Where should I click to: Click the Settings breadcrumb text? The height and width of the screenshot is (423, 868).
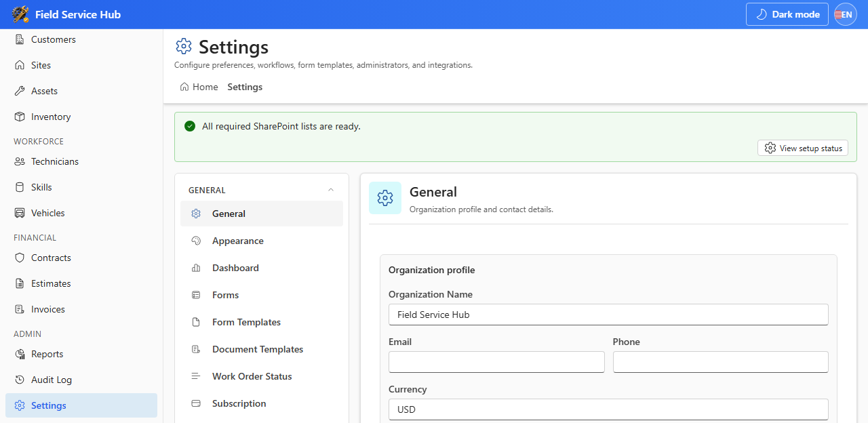pyautogui.click(x=245, y=87)
